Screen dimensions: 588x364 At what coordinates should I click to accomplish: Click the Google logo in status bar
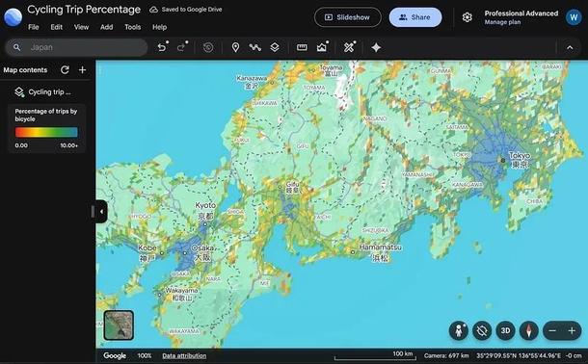pyautogui.click(x=115, y=355)
